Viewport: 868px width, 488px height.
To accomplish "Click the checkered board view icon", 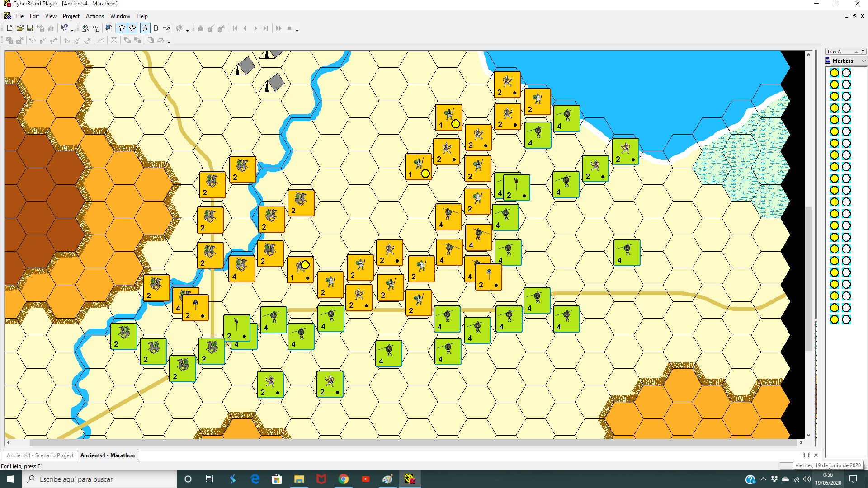I will point(108,28).
